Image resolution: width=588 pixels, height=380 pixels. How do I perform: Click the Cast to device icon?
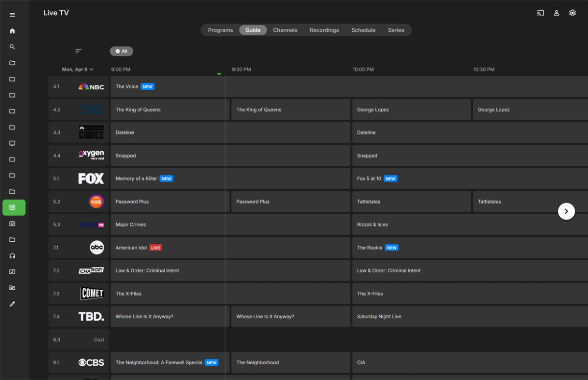click(x=540, y=13)
